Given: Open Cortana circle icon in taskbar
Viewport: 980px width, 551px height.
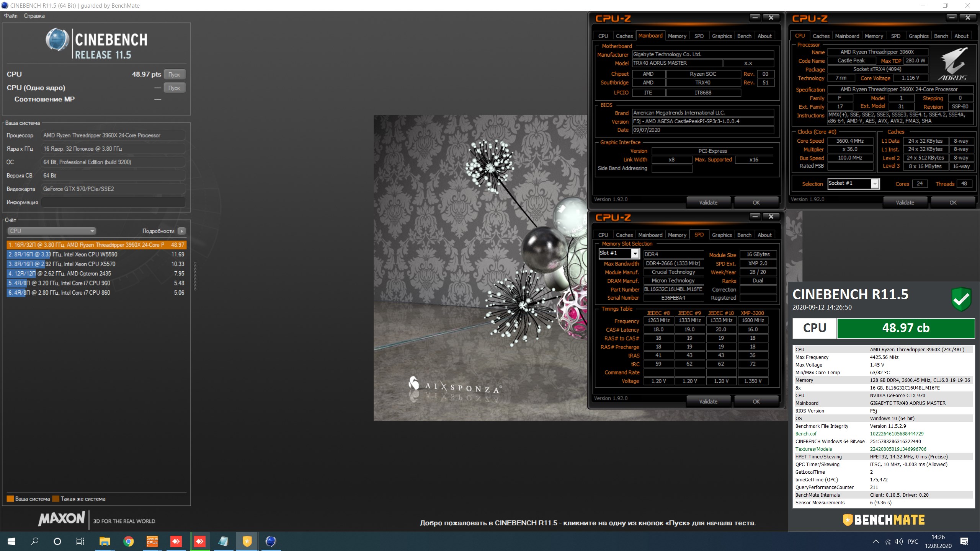Looking at the screenshot, I should pyautogui.click(x=57, y=541).
